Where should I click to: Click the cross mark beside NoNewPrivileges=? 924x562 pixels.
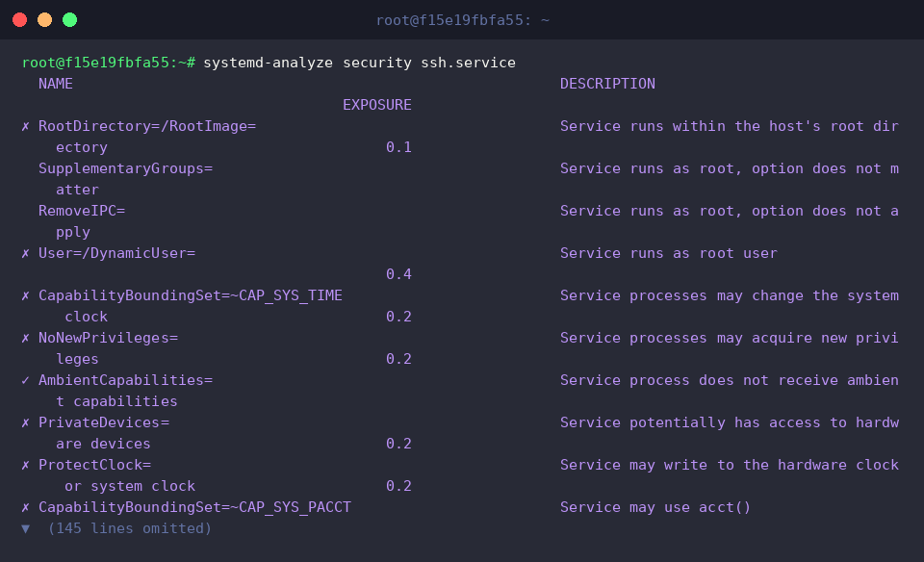[25, 338]
